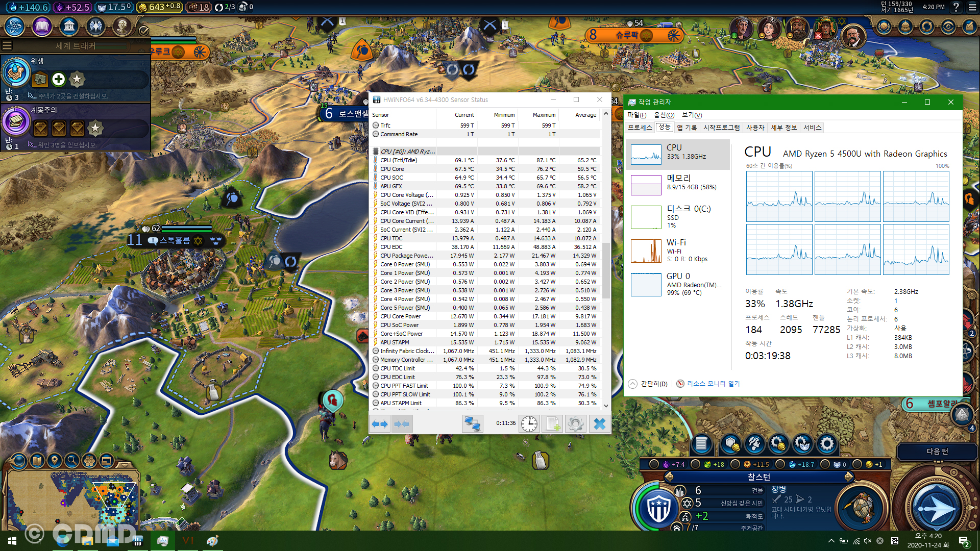Click the Purchase Tile hexagon icon
The width and height of the screenshot is (980, 551).
click(730, 444)
